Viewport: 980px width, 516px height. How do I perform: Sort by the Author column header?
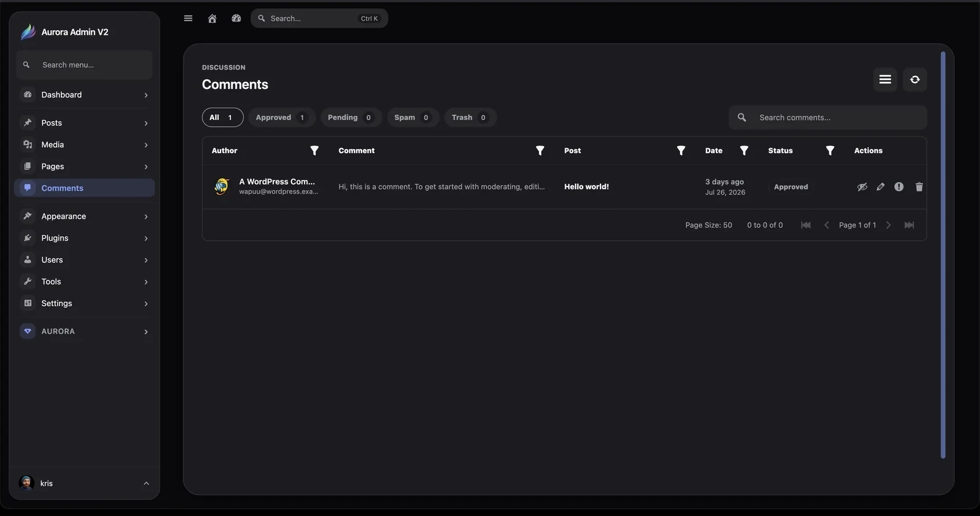point(225,151)
